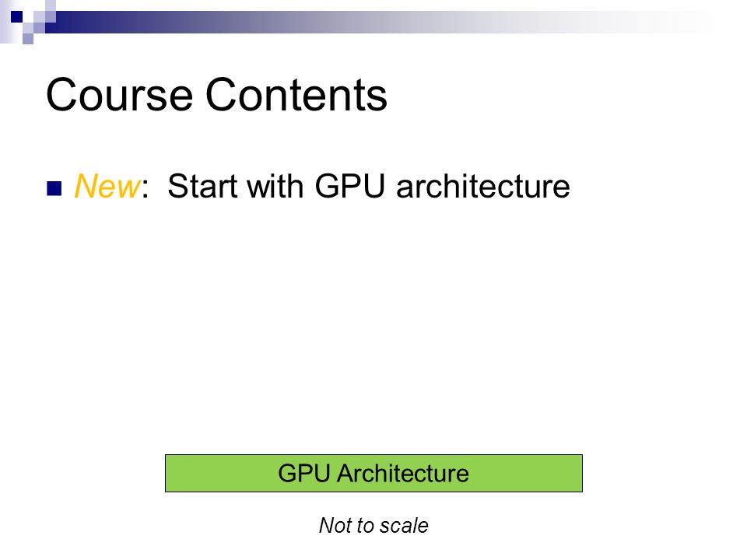
Task: Select the lowercase word architecture in bullet
Action: click(x=483, y=186)
